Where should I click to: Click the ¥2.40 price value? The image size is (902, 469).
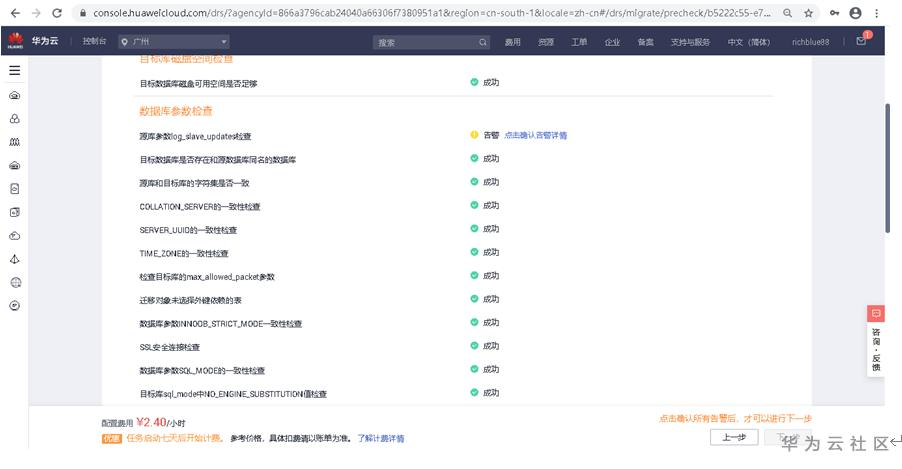point(152,422)
